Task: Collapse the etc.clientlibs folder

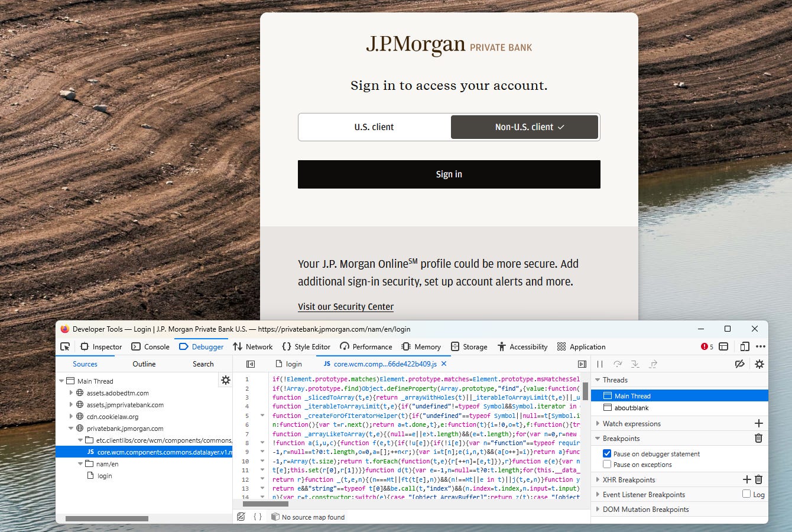Action: pos(80,440)
